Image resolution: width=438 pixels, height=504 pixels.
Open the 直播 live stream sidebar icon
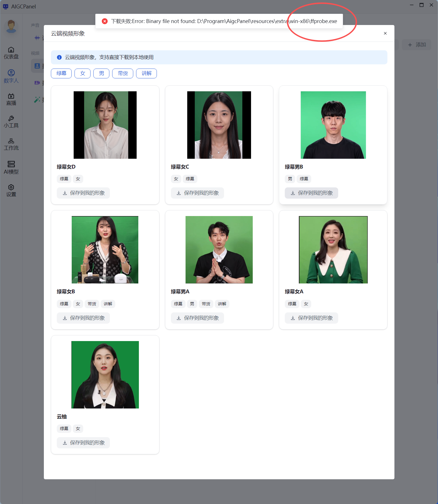11,99
